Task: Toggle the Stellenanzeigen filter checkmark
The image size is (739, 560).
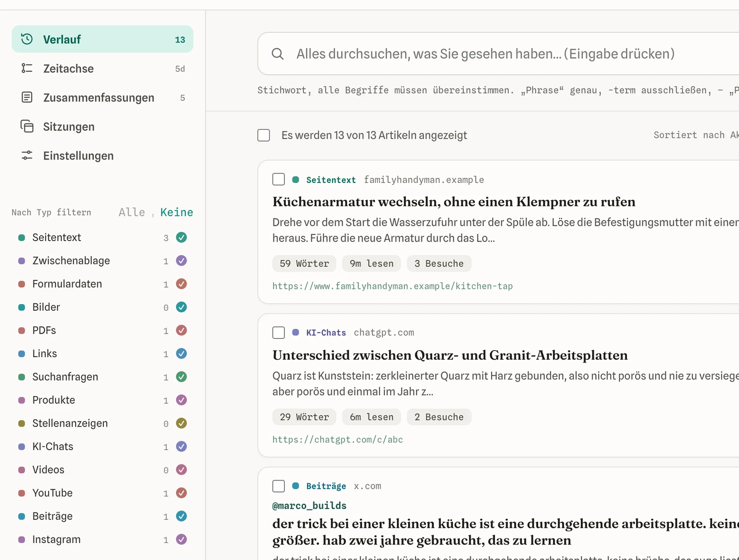Action: tap(181, 423)
